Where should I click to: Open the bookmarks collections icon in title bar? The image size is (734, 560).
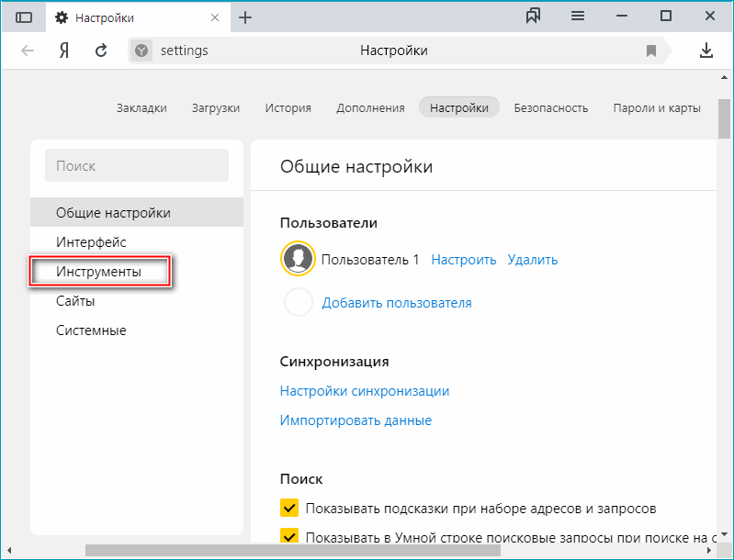[533, 17]
